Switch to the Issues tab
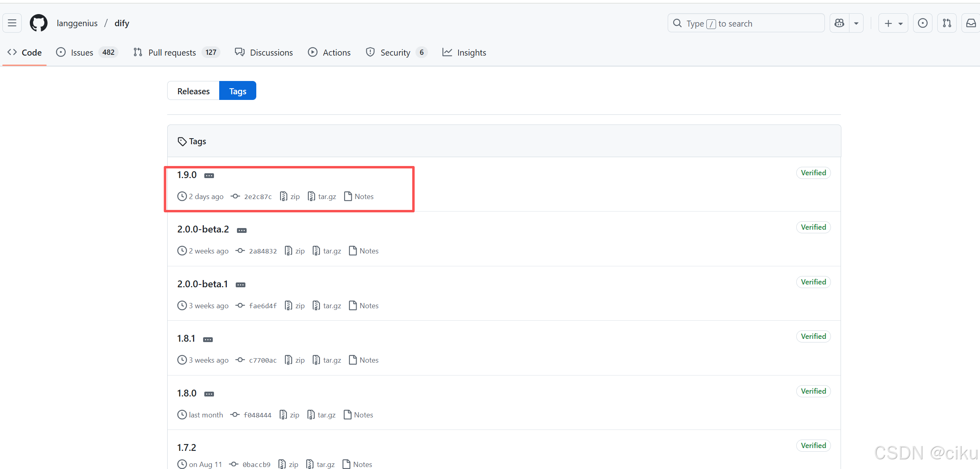This screenshot has width=980, height=469. [x=87, y=52]
